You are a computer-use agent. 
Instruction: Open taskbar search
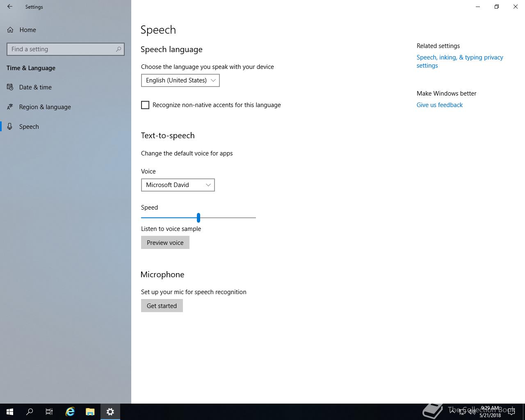pos(30,412)
